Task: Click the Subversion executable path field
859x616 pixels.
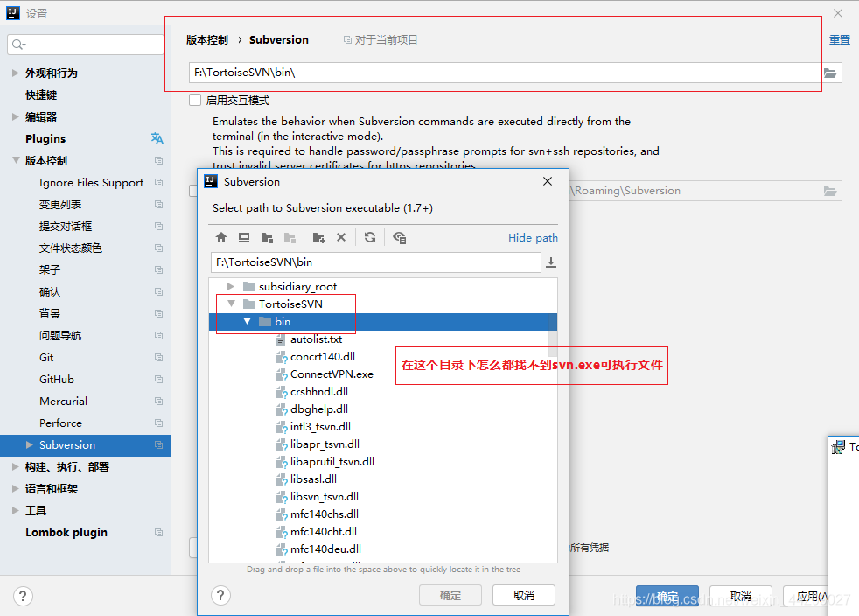Action: coord(505,73)
